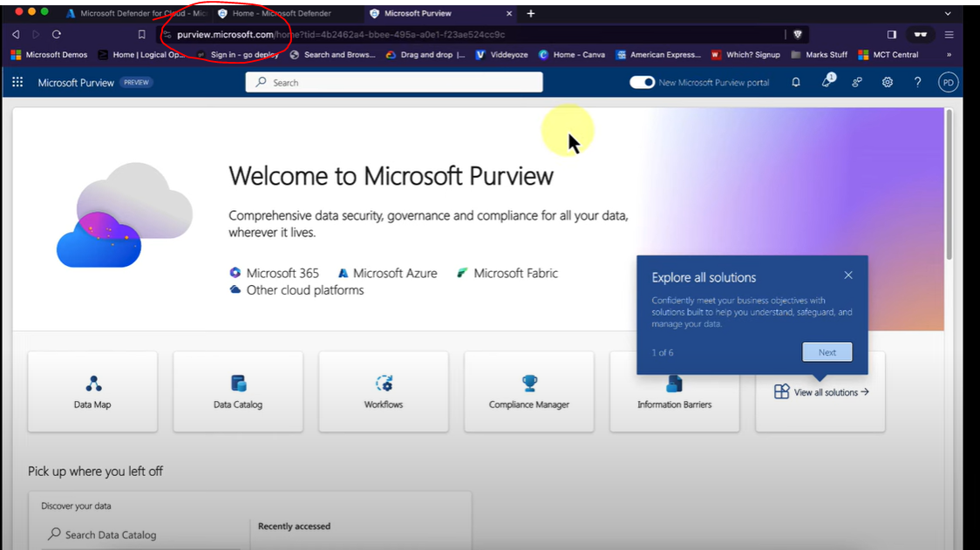Click the View all solutions link

click(821, 392)
